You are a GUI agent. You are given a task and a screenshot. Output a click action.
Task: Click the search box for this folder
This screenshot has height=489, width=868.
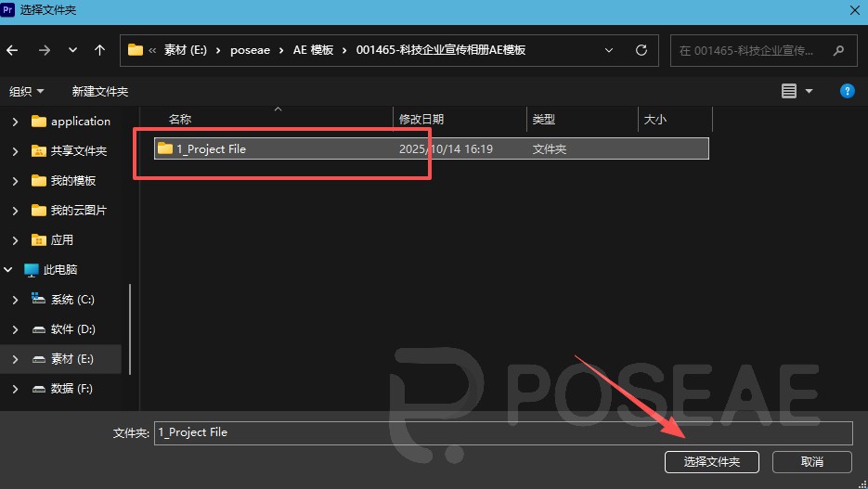coord(763,50)
